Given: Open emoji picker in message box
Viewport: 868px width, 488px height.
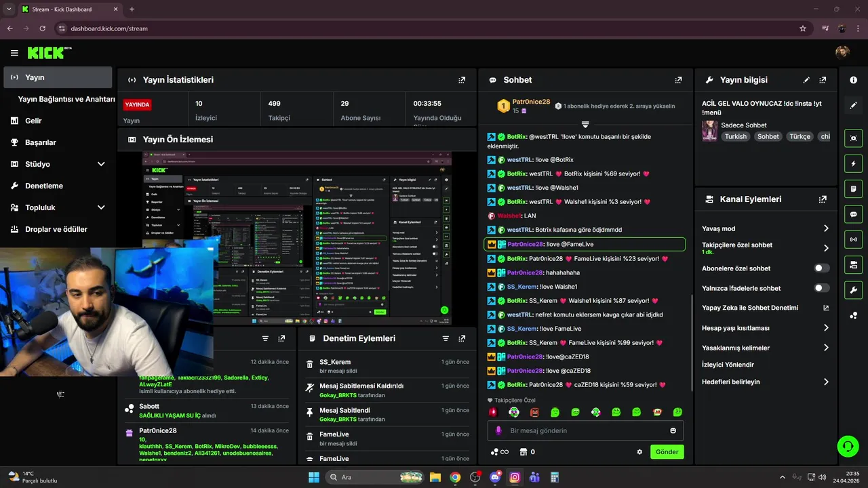Looking at the screenshot, I should point(673,430).
